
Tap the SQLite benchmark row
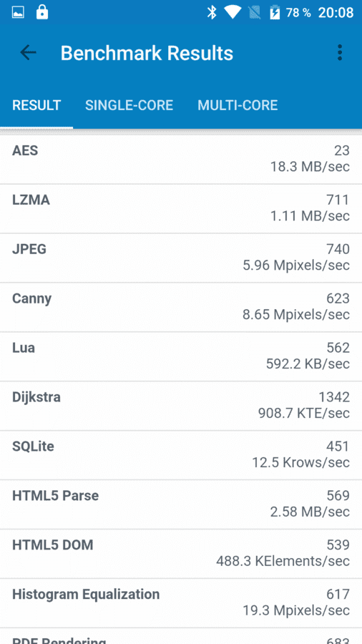click(x=181, y=455)
